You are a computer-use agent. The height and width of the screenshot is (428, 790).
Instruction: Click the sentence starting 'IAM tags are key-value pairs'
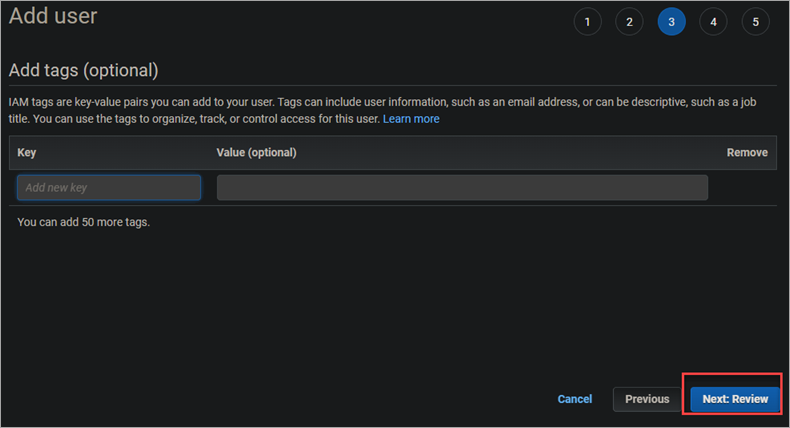coord(142,102)
